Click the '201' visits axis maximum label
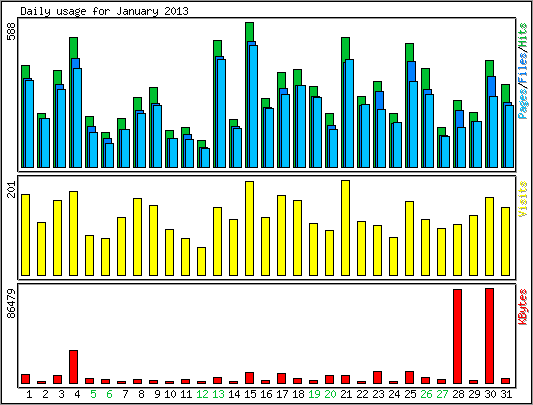 pos(12,189)
